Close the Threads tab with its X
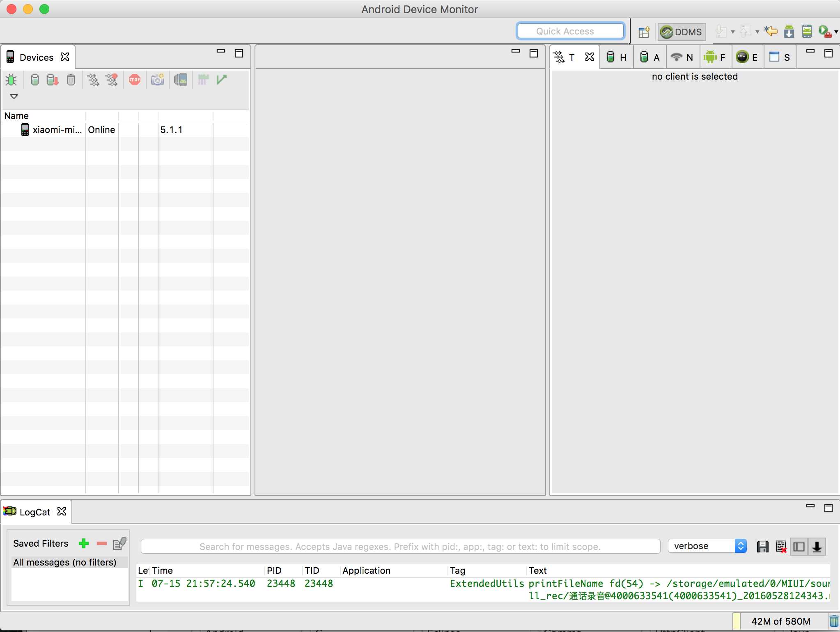 (x=590, y=57)
